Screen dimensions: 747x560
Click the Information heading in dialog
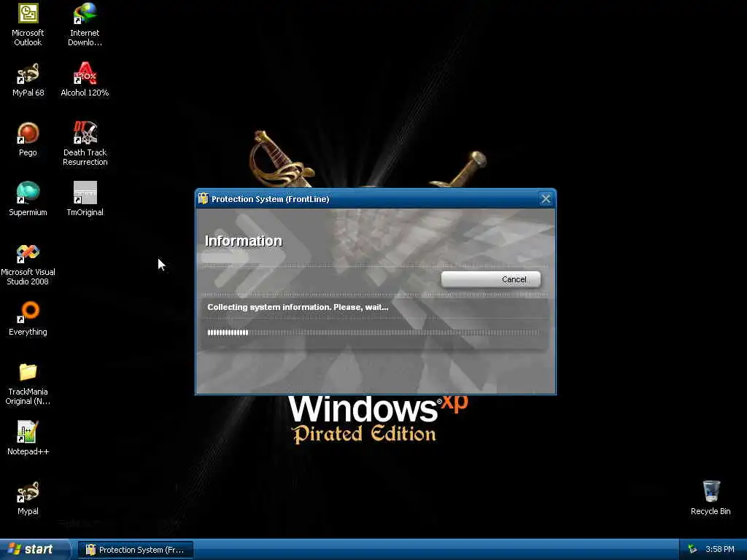coord(244,241)
